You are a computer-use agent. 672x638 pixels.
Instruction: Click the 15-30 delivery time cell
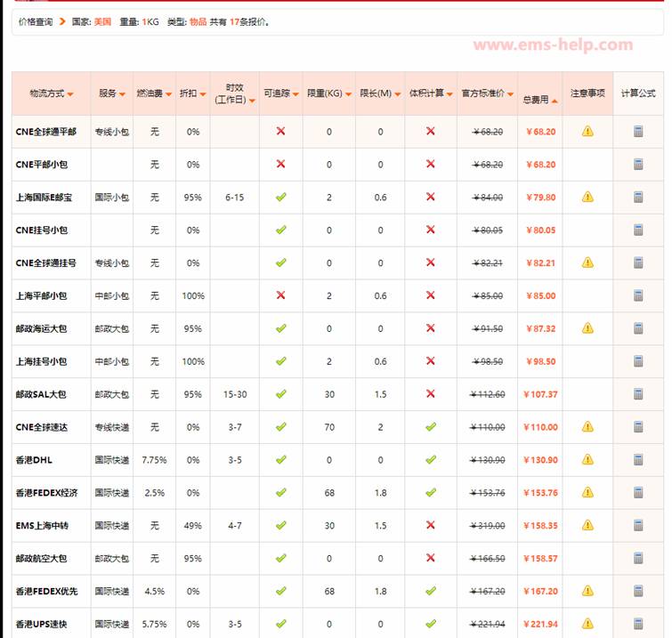click(x=235, y=394)
